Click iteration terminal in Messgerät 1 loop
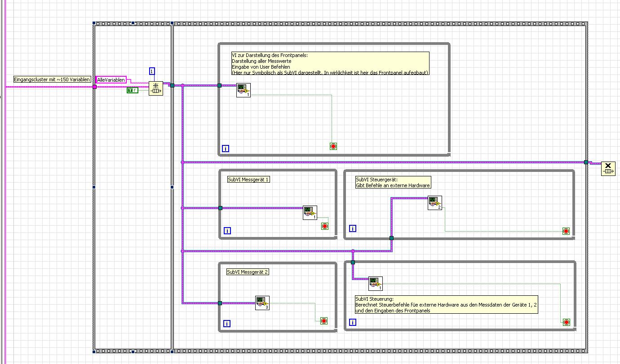 227,231
